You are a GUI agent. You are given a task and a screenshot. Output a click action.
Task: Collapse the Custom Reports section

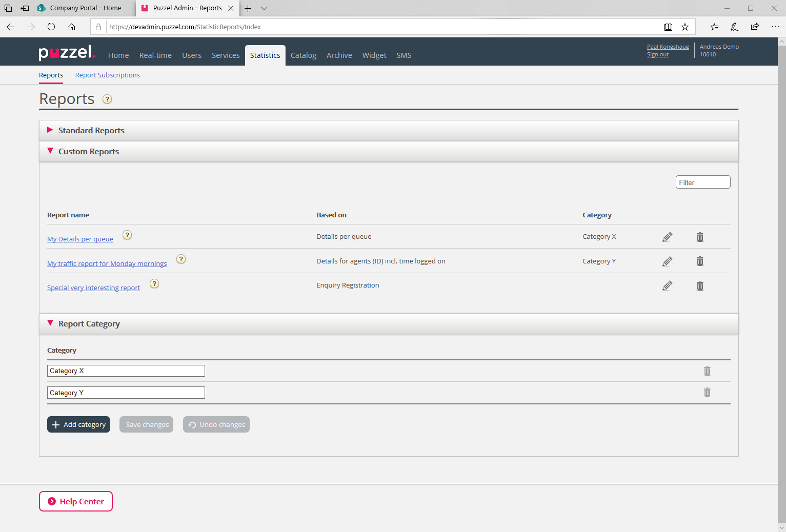coord(88,152)
